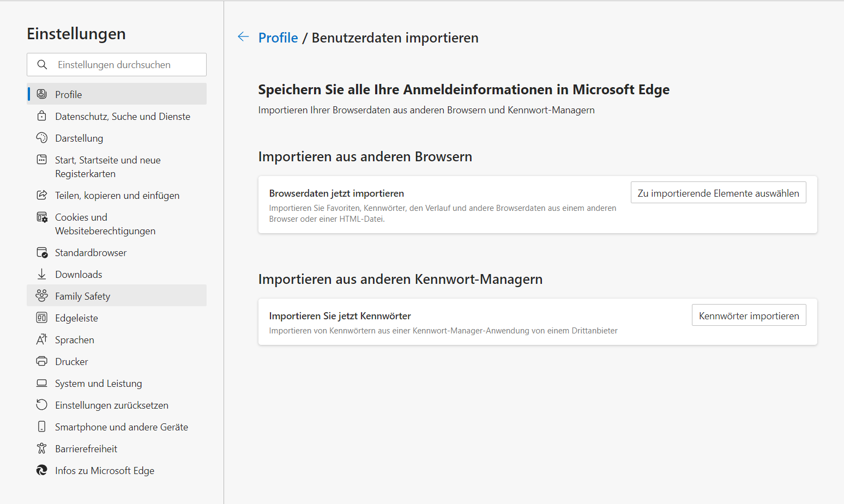Viewport: 844px width, 504px height.
Task: Click the Sprachen language icon
Action: click(x=41, y=339)
